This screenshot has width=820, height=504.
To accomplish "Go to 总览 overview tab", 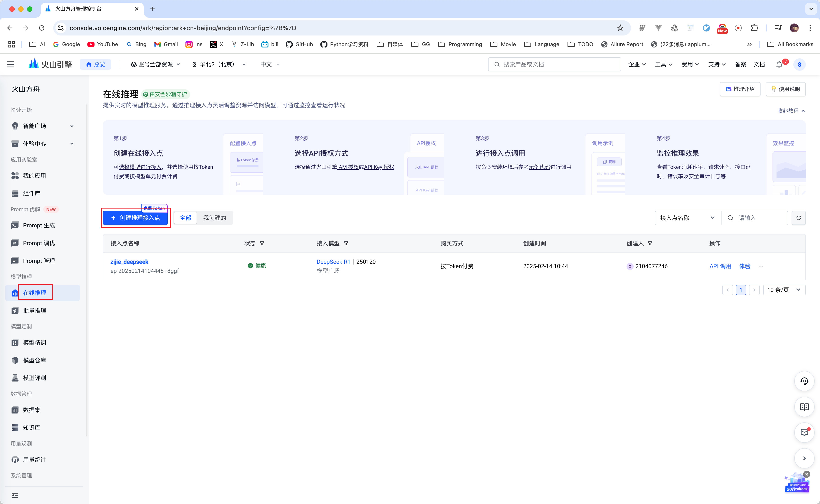I will coord(96,64).
